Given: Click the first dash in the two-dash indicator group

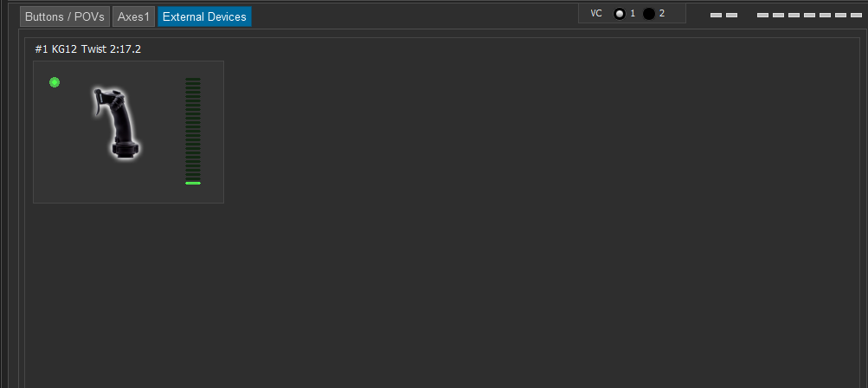Looking at the screenshot, I should pyautogui.click(x=717, y=15).
